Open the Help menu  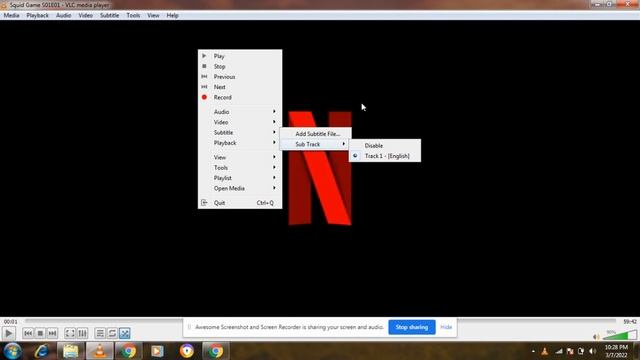(172, 16)
